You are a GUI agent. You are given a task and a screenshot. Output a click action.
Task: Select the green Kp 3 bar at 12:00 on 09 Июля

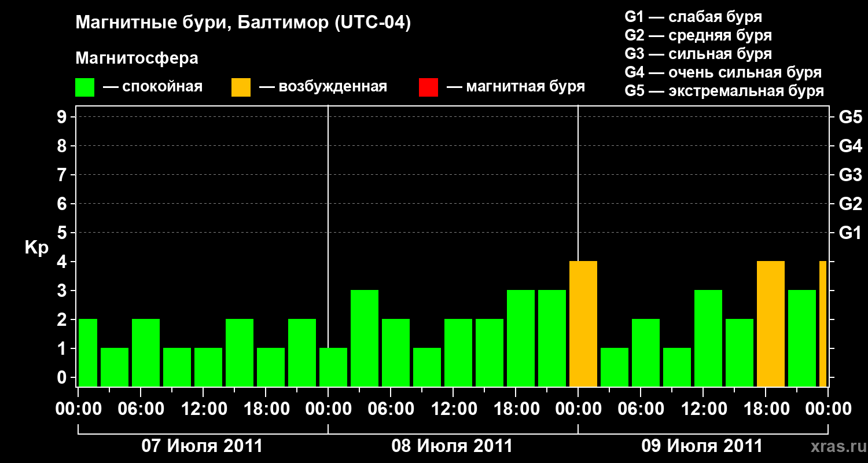[x=708, y=339]
